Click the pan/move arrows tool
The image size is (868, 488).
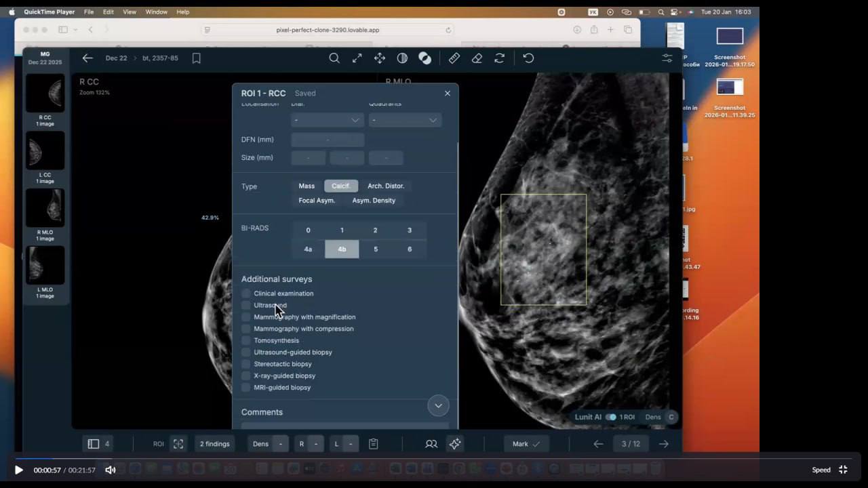380,58
